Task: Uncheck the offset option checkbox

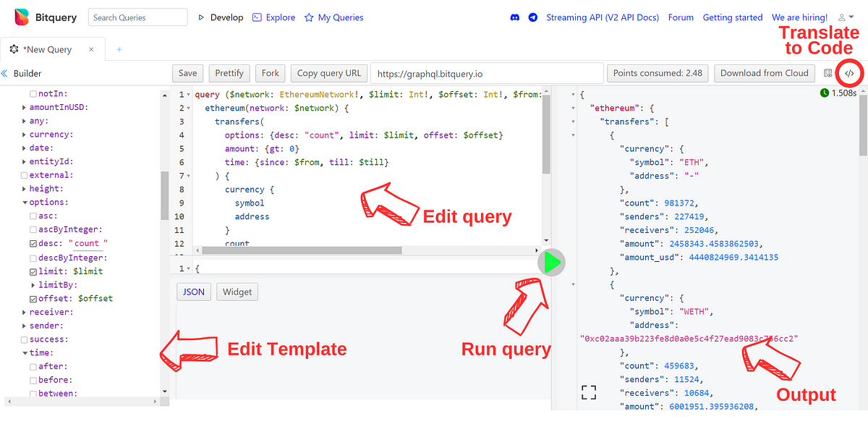Action: (33, 298)
